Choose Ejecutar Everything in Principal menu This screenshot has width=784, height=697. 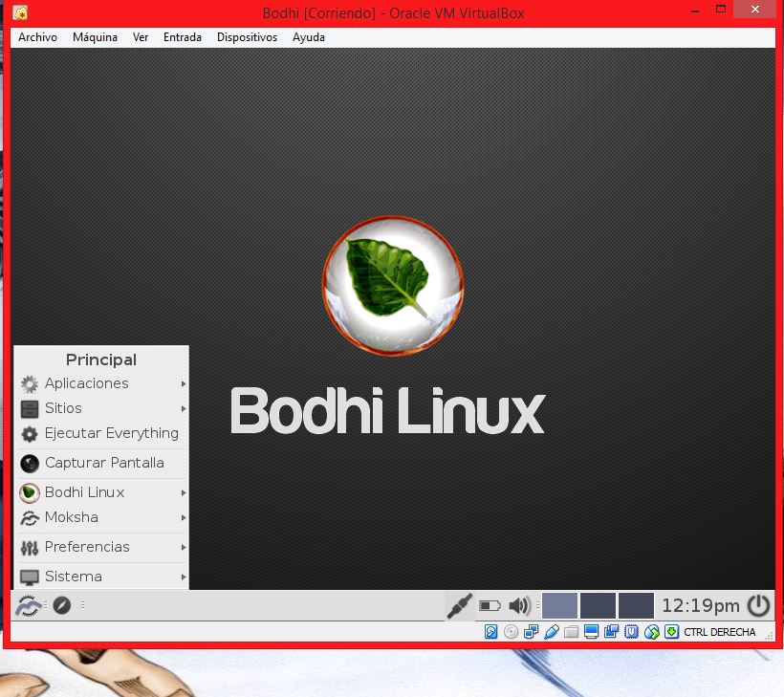(110, 433)
